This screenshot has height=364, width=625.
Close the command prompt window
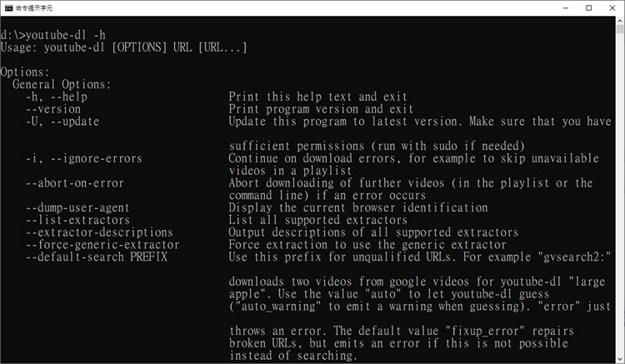coord(612,8)
